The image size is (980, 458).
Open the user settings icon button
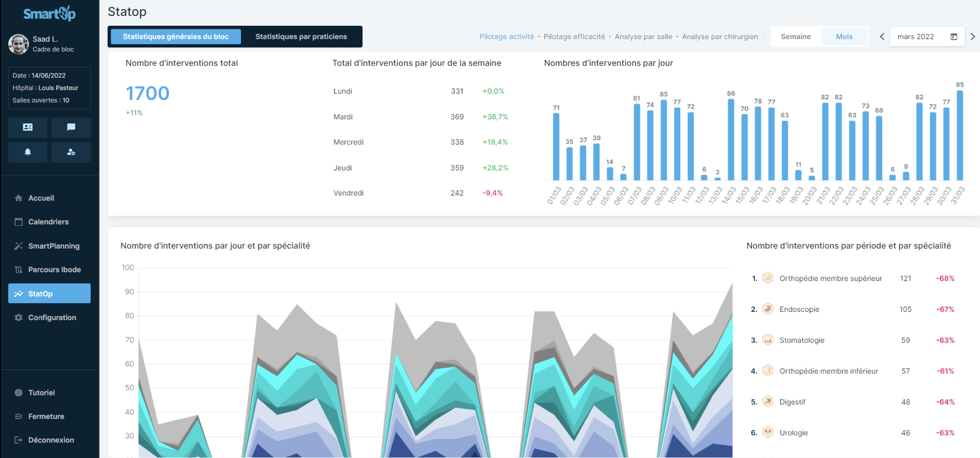click(71, 152)
